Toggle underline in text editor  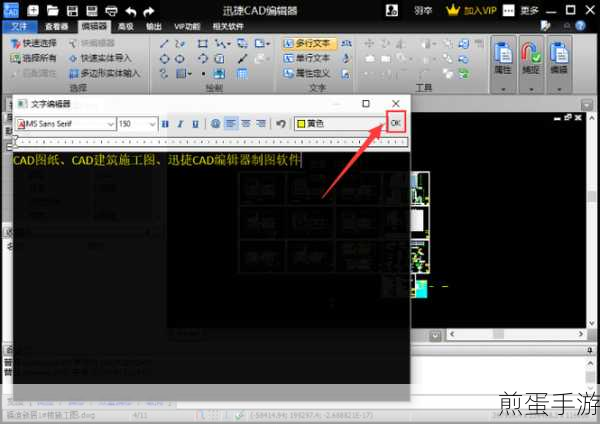click(x=196, y=124)
